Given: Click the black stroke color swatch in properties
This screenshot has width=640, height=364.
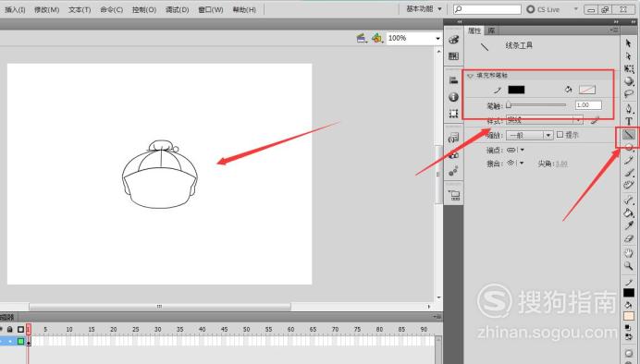Looking at the screenshot, I should click(516, 90).
